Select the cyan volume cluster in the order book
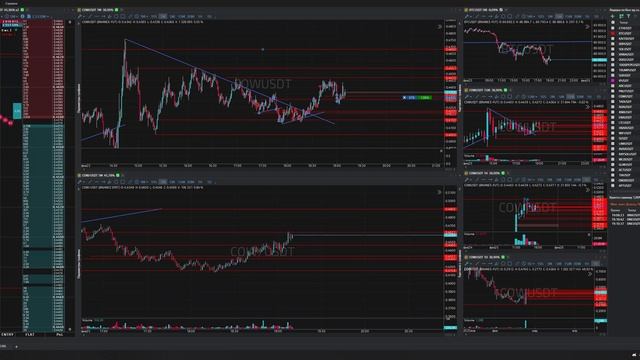The image size is (640, 360). pos(17,111)
